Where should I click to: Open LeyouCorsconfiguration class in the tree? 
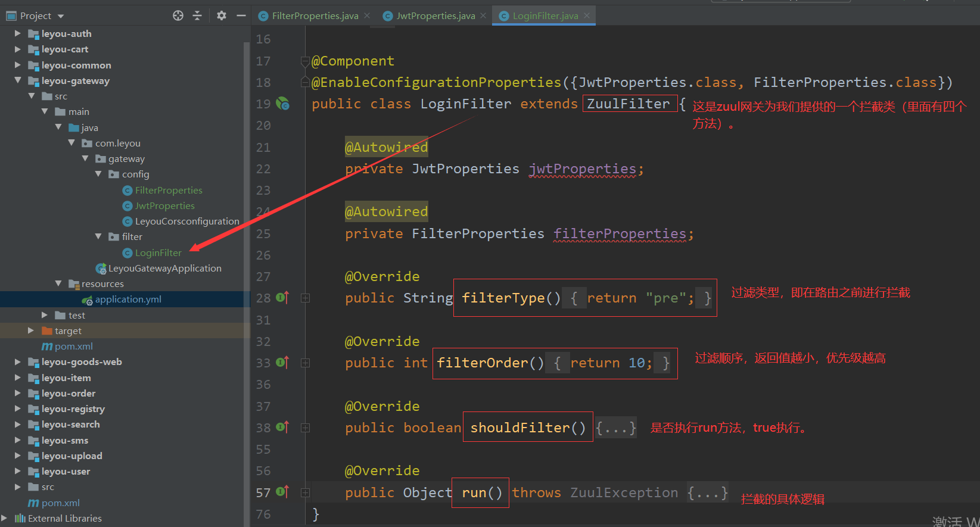187,221
